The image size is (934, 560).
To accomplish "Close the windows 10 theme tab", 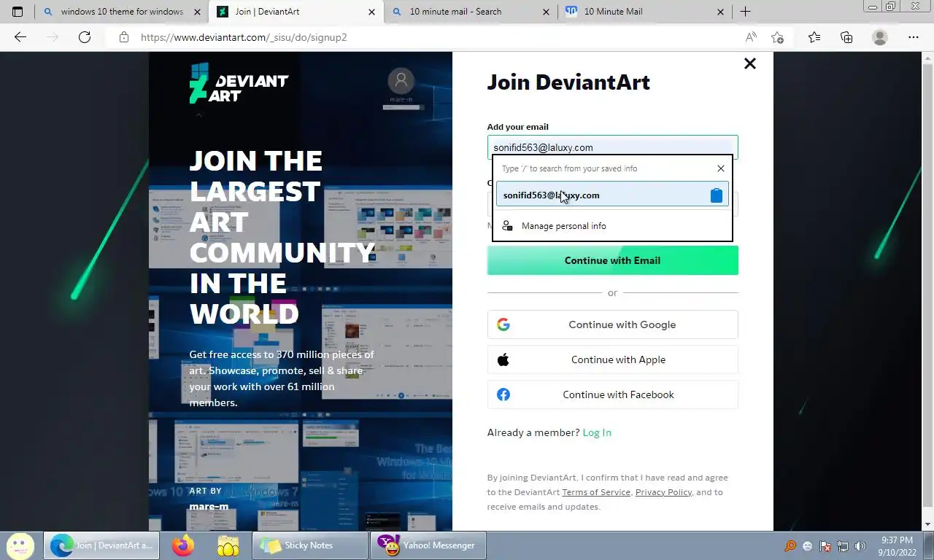I will (198, 12).
